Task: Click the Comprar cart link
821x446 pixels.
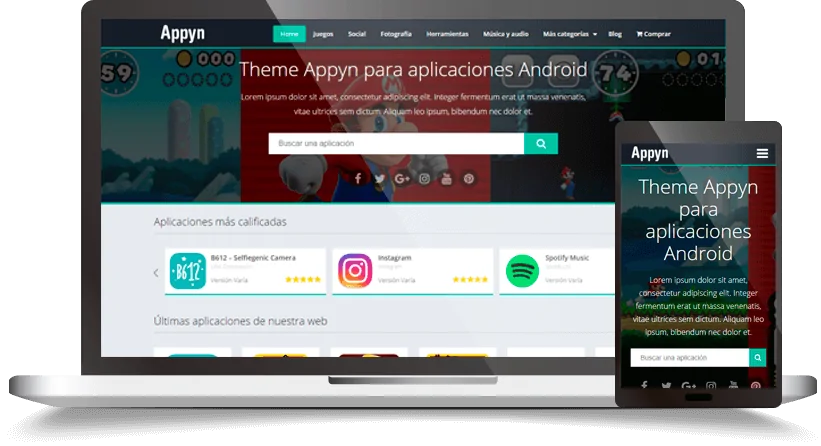Action: [653, 34]
